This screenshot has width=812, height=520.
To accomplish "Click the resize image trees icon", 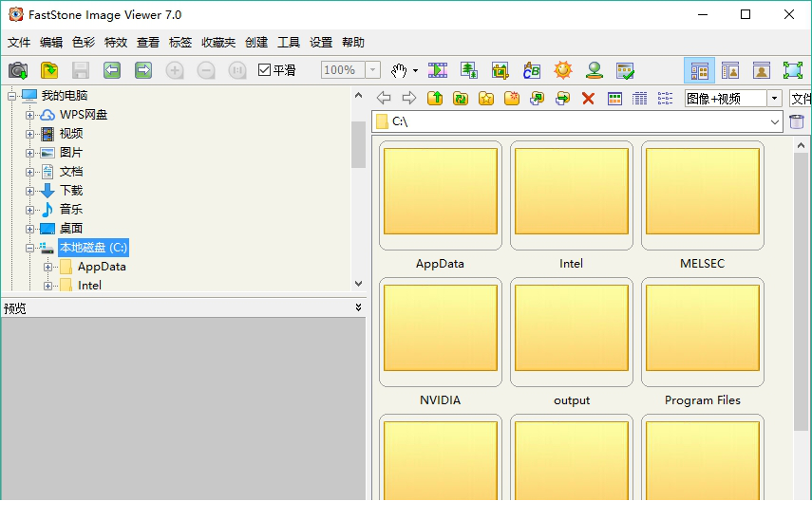I will pyautogui.click(x=468, y=70).
